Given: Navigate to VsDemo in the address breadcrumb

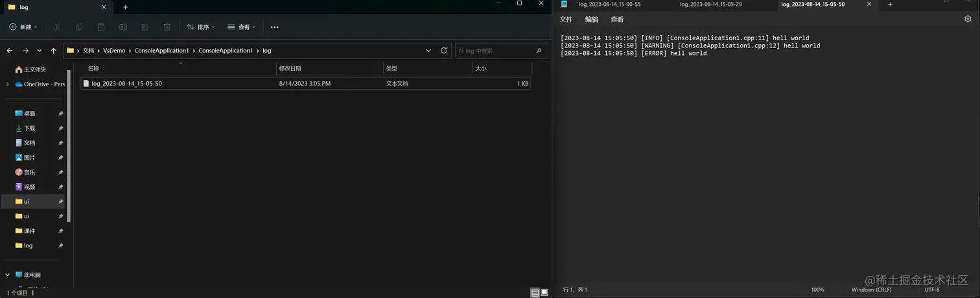Looking at the screenshot, I should click(114, 51).
